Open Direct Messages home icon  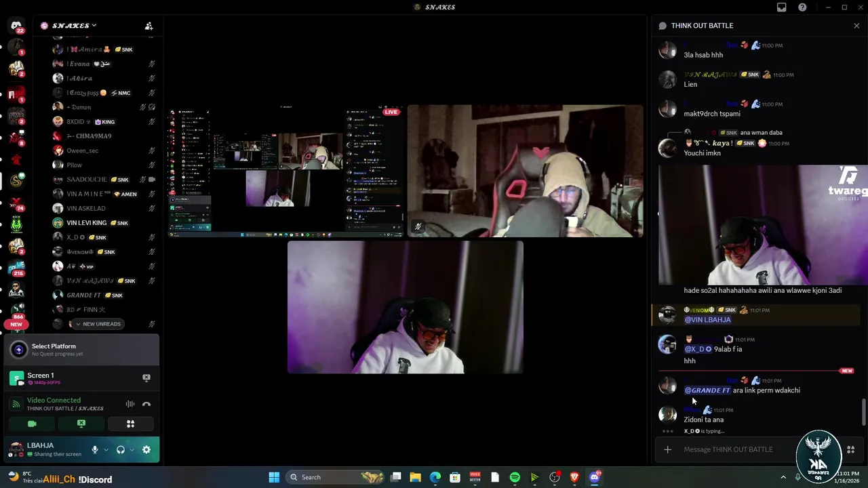click(16, 26)
